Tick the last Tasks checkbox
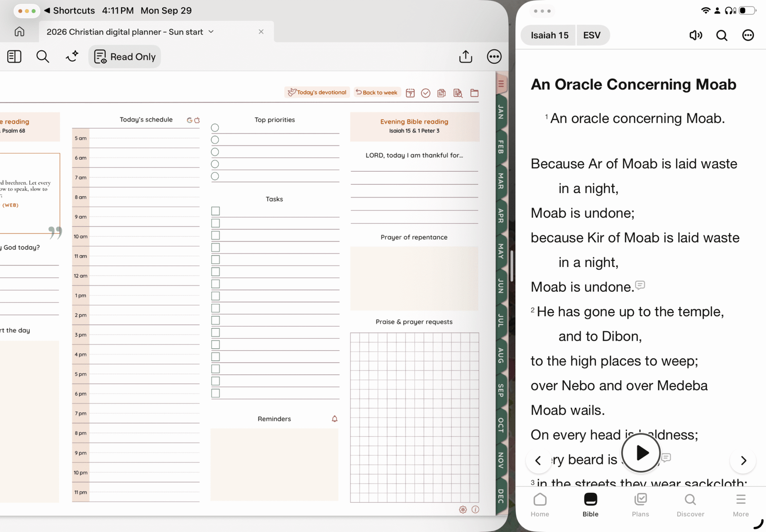Screen dimensions: 766x532 point(215,393)
